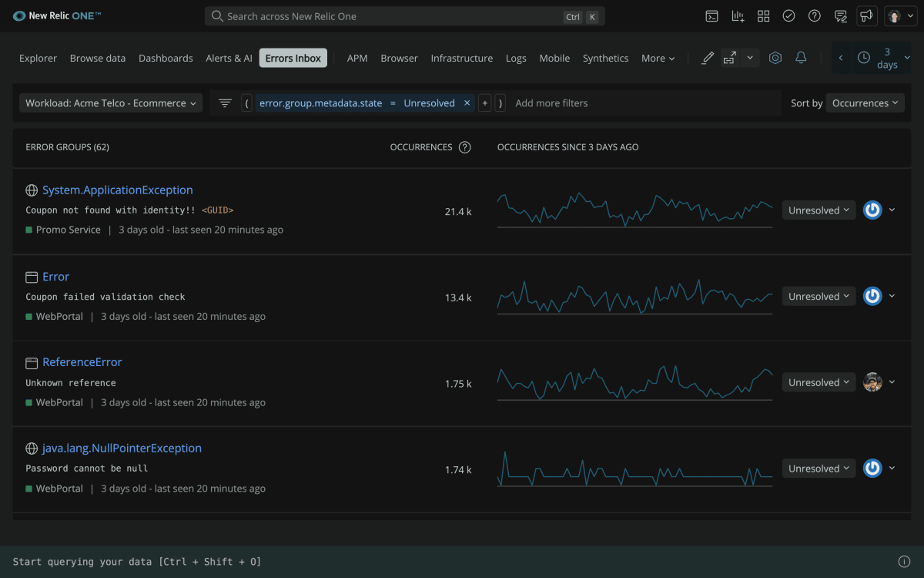
Task: Click Promo Service entity label
Action: (68, 230)
